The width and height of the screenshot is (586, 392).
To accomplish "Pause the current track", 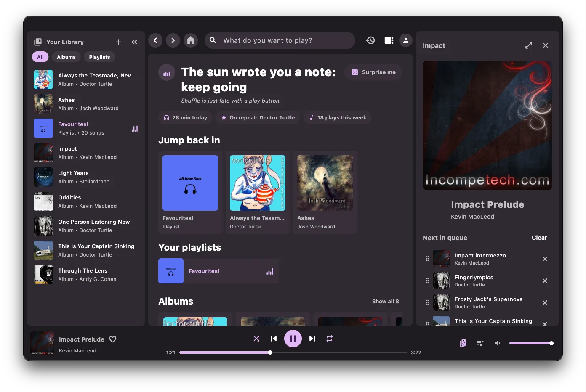I will click(x=293, y=339).
